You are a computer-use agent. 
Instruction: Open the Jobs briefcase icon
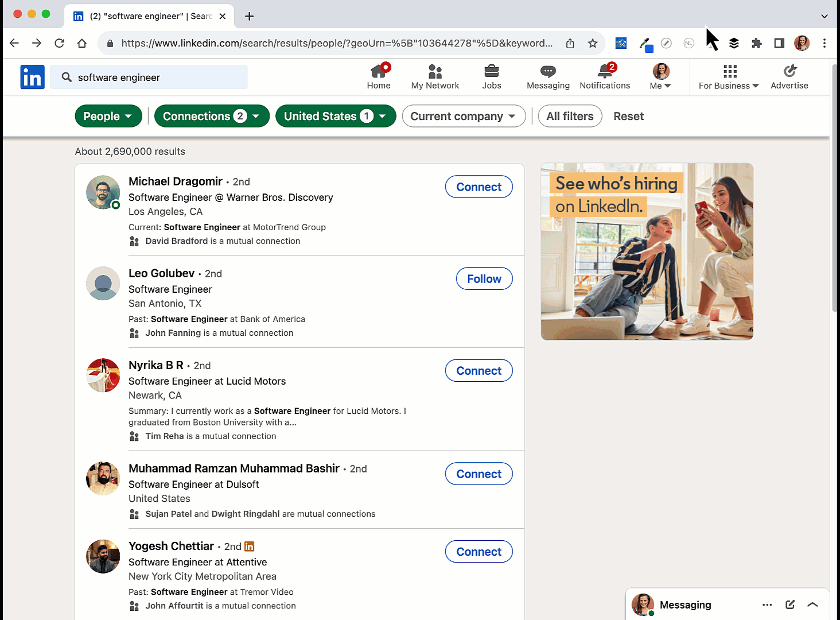(x=491, y=71)
